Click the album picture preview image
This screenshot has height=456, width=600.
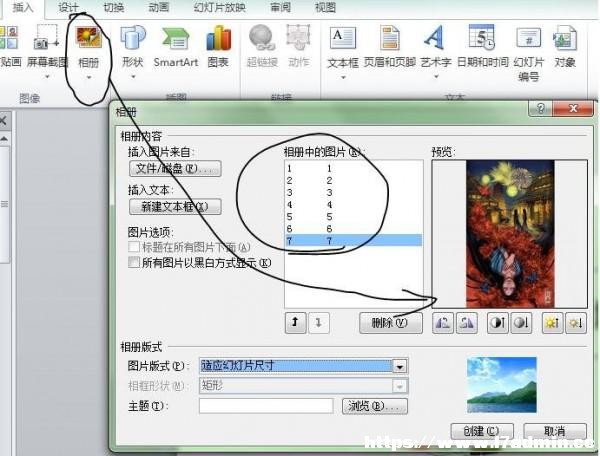[510, 234]
